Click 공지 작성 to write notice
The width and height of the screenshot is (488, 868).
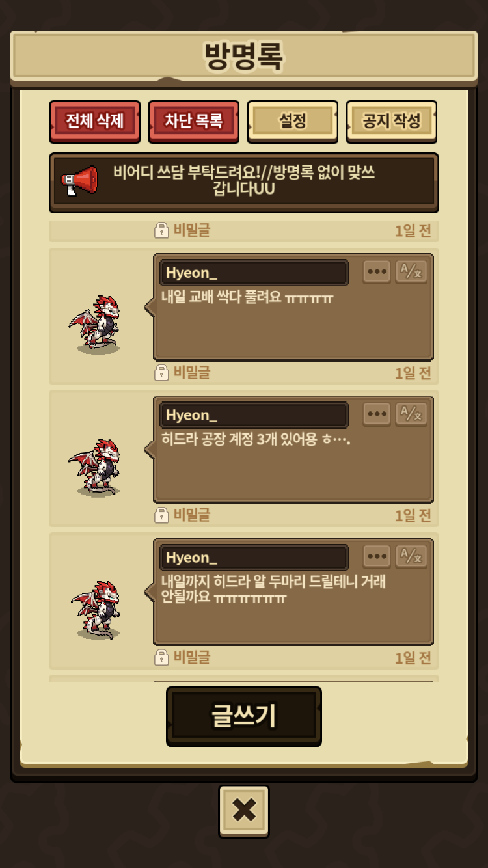tap(392, 121)
